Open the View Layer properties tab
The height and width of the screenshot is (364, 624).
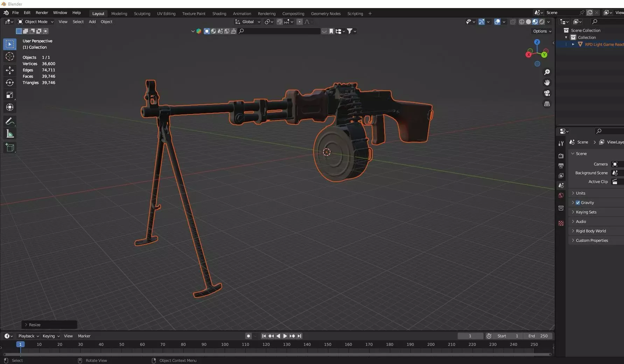[x=561, y=175]
